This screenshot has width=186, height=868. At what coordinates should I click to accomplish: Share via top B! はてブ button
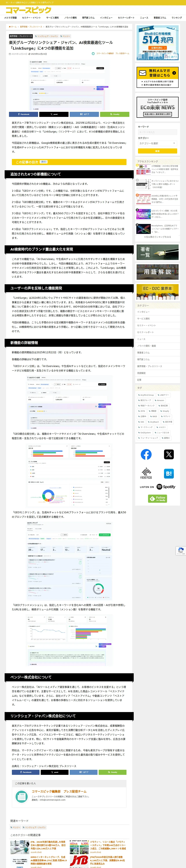(x=84, y=114)
